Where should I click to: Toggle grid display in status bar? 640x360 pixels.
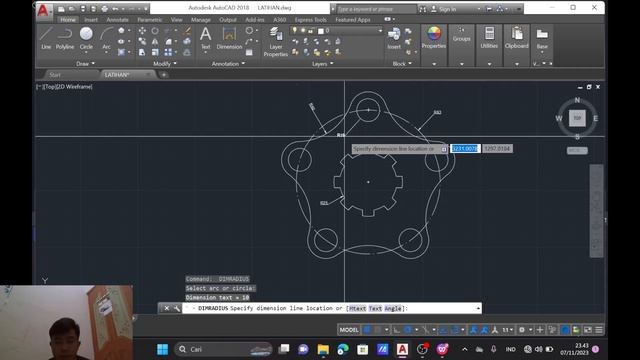tap(367, 329)
